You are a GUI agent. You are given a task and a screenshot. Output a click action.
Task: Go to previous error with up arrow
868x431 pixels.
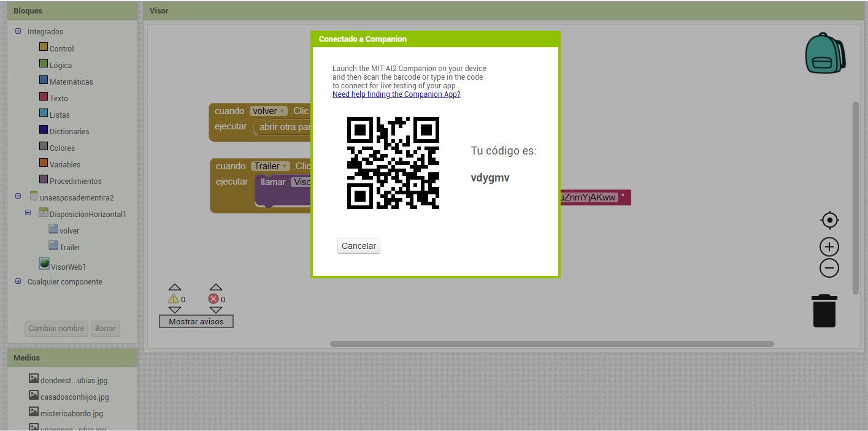pyautogui.click(x=215, y=287)
